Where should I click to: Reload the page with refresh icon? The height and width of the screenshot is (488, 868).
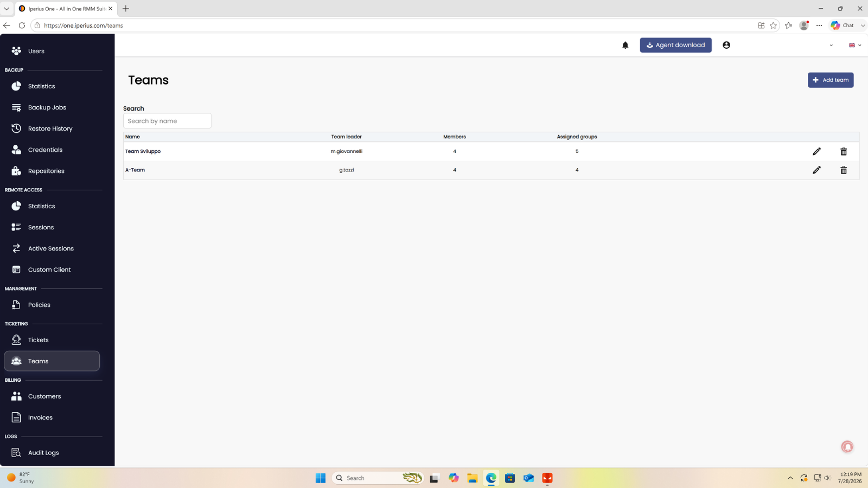pyautogui.click(x=22, y=25)
